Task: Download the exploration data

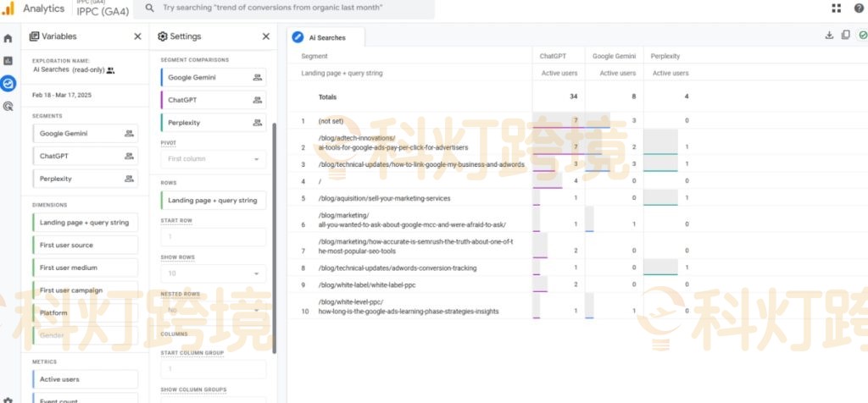Action: click(829, 36)
